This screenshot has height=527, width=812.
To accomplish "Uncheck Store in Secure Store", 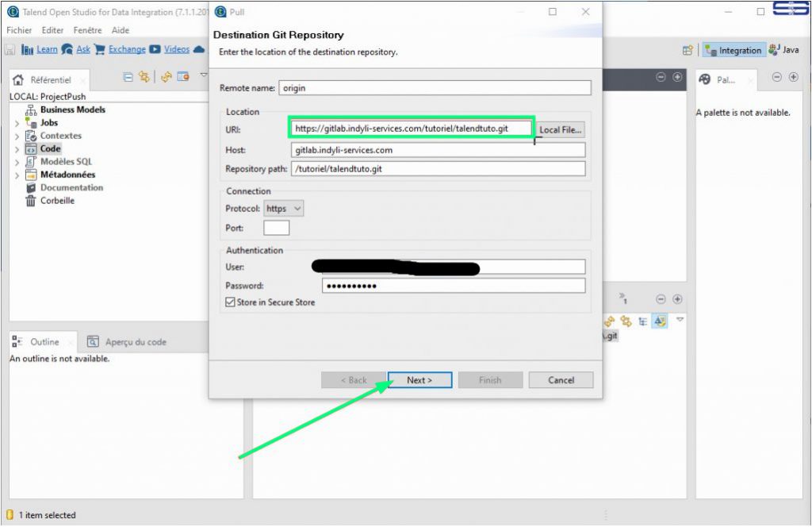I will click(x=231, y=302).
